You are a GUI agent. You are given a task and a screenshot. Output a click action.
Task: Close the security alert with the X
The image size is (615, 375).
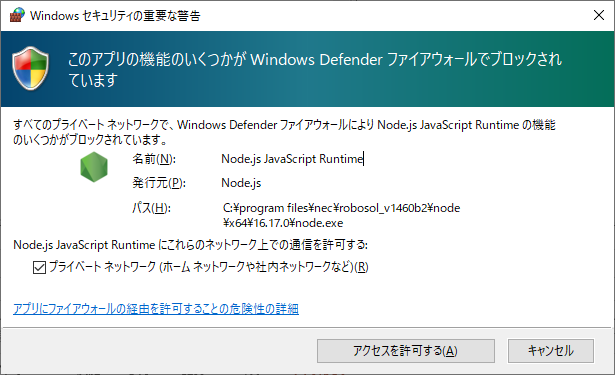tap(599, 15)
